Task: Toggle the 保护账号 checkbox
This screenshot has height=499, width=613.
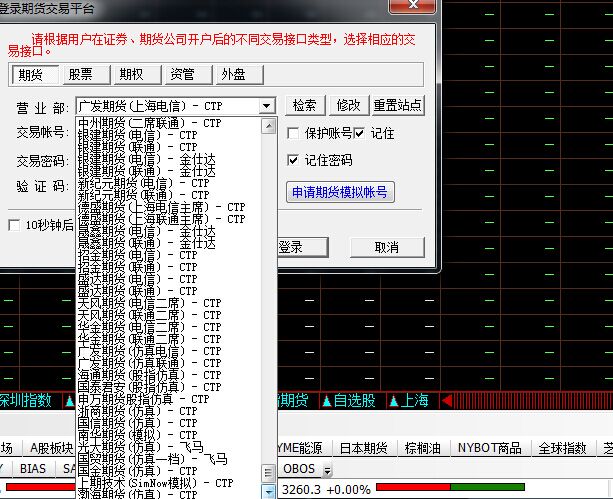Action: (x=293, y=133)
